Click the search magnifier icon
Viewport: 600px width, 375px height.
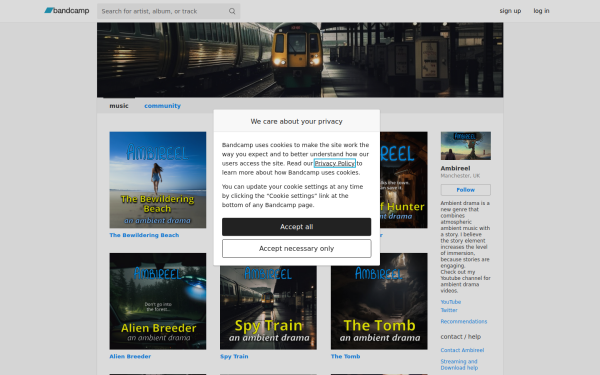[x=232, y=11]
